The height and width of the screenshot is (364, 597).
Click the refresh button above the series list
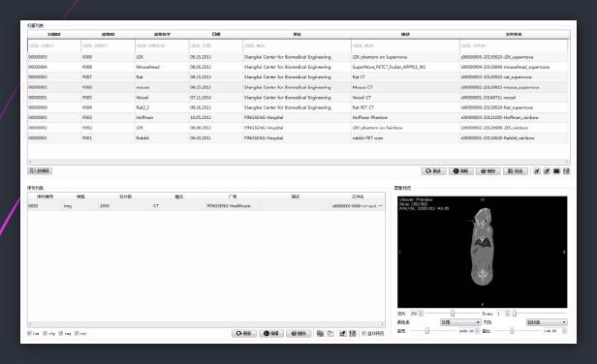[x=433, y=171]
